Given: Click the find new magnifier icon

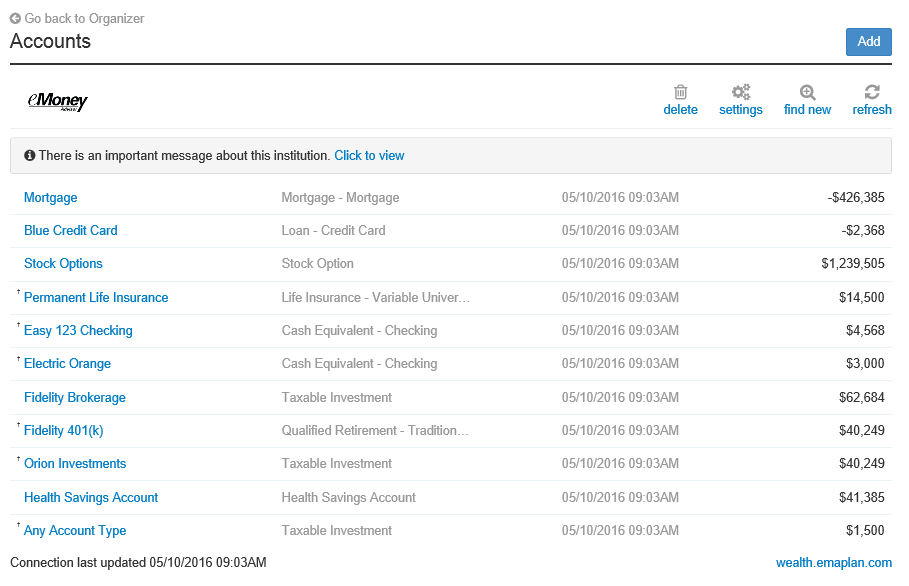Looking at the screenshot, I should click(807, 92).
